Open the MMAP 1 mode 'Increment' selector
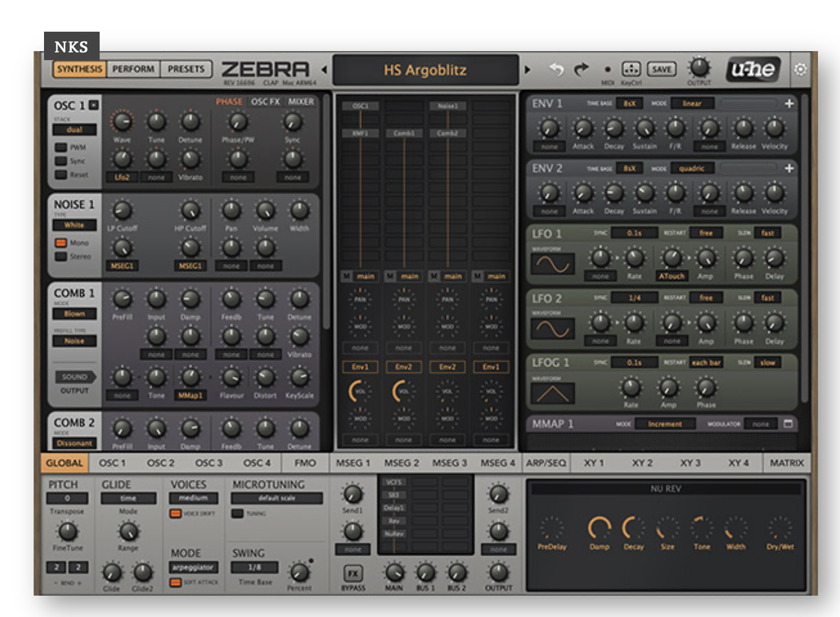The height and width of the screenshot is (617, 840). pos(665,424)
